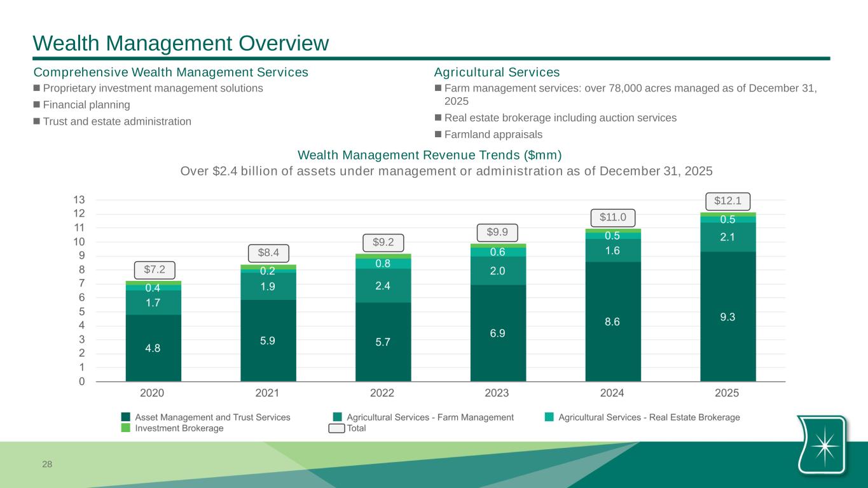Click the $9.9 total callout for 2023
Image resolution: width=868 pixels, height=488 pixels.
pos(497,233)
